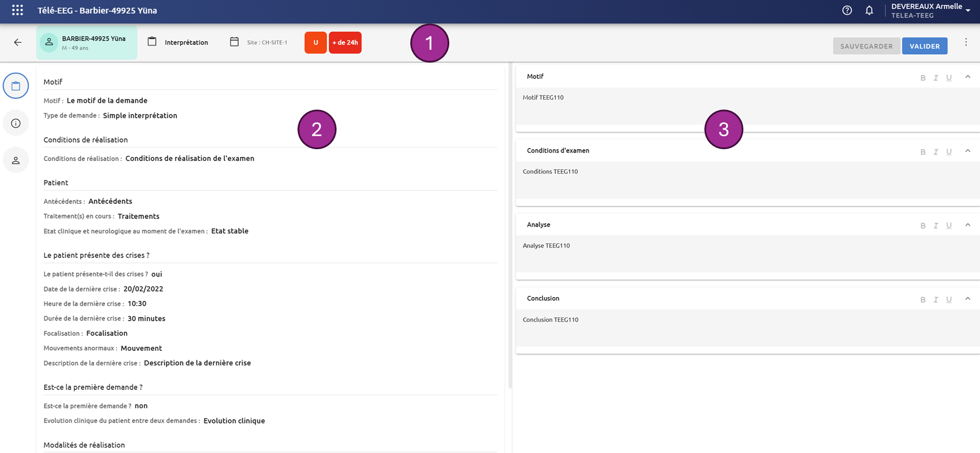Apply bold in the Analyse section

pyautogui.click(x=923, y=226)
